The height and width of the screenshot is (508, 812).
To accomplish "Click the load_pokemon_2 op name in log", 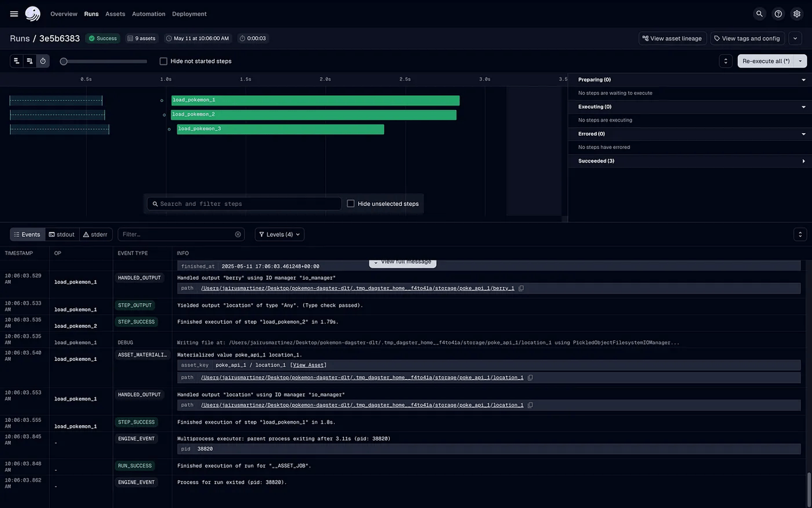I will (76, 326).
